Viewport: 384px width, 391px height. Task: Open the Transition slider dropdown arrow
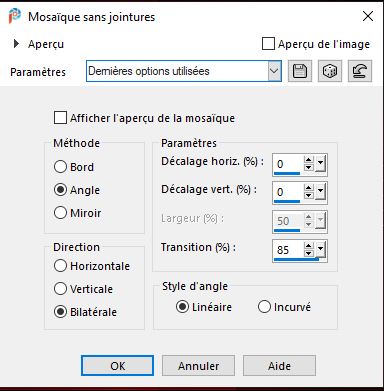click(320, 249)
